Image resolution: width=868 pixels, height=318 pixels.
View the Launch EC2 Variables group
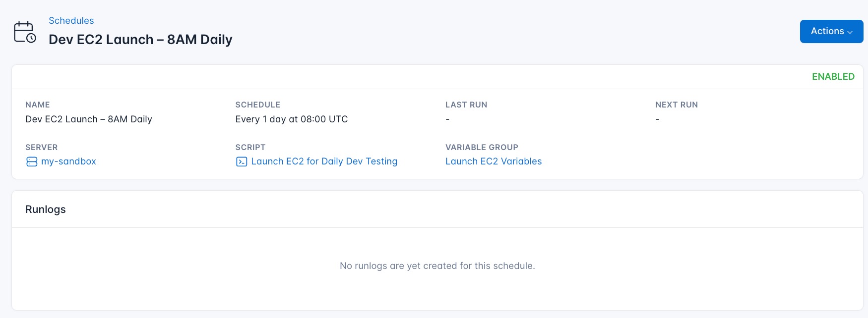point(493,161)
